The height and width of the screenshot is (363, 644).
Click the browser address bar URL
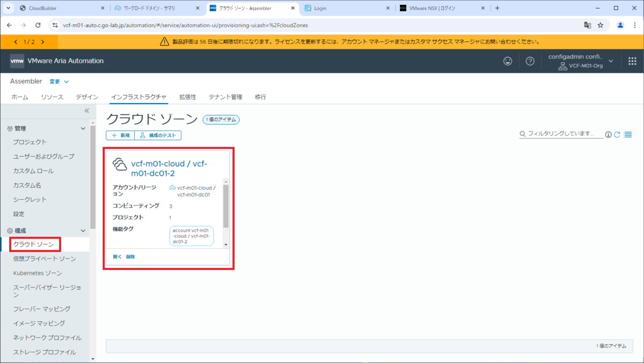point(186,25)
